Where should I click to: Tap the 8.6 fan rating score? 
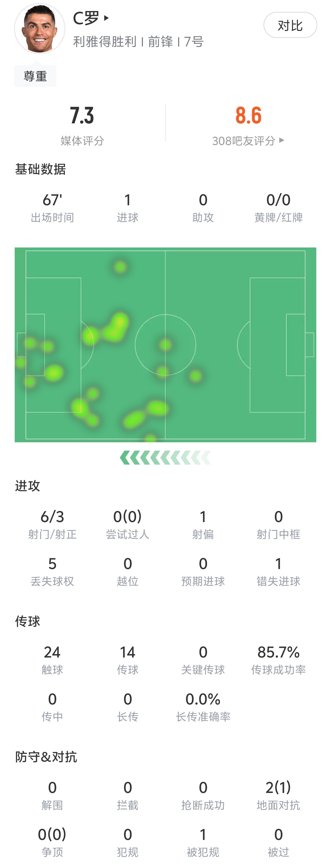tap(248, 115)
